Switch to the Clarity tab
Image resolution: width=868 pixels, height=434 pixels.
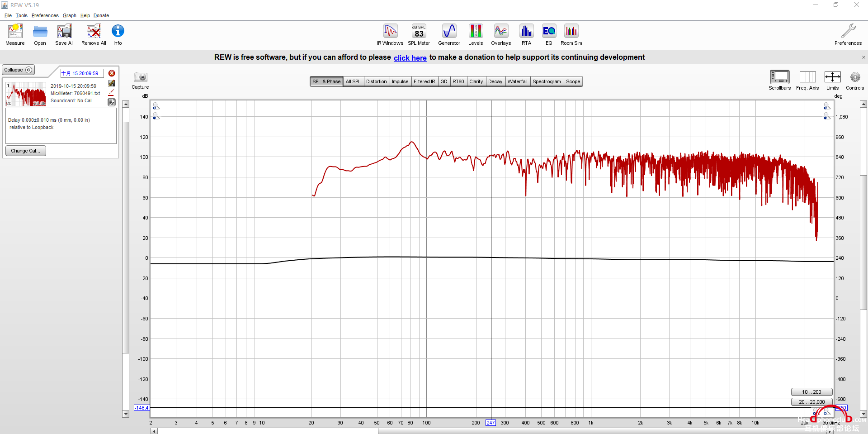tap(476, 81)
